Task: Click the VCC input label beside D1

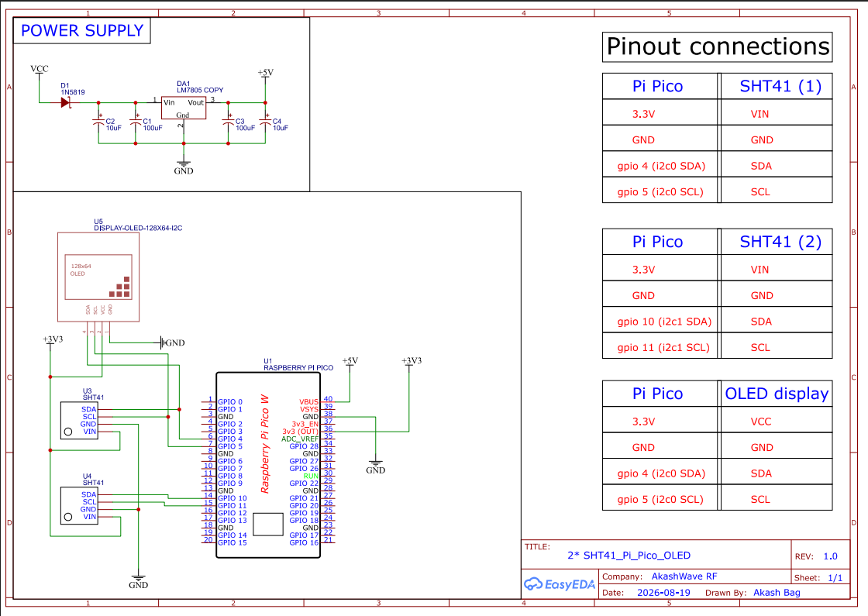Action: click(x=40, y=69)
